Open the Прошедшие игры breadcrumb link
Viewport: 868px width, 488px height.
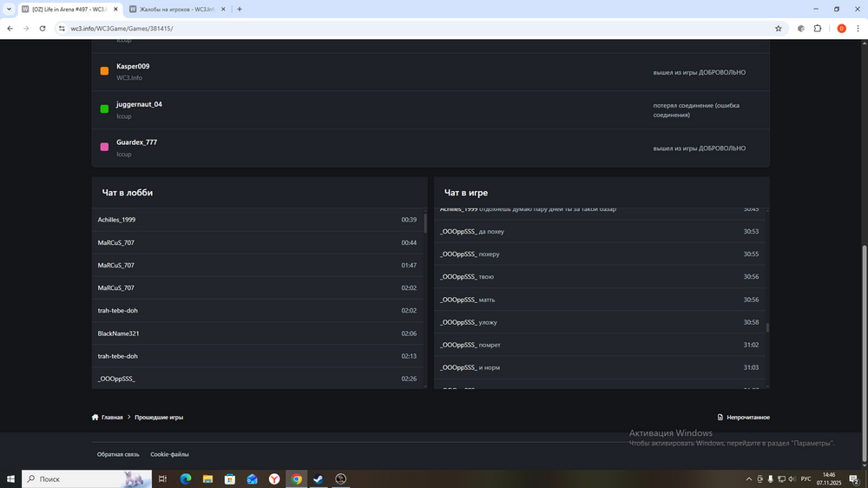point(159,418)
